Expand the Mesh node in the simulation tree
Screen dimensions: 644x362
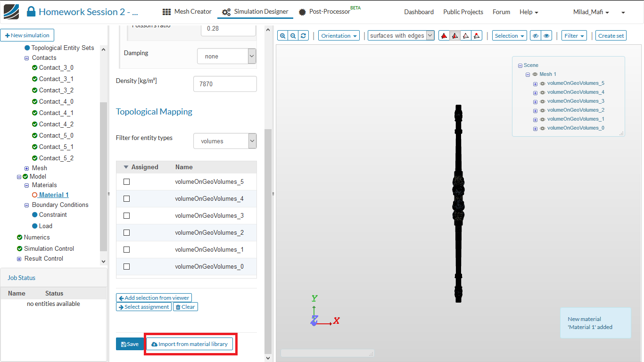click(x=27, y=168)
